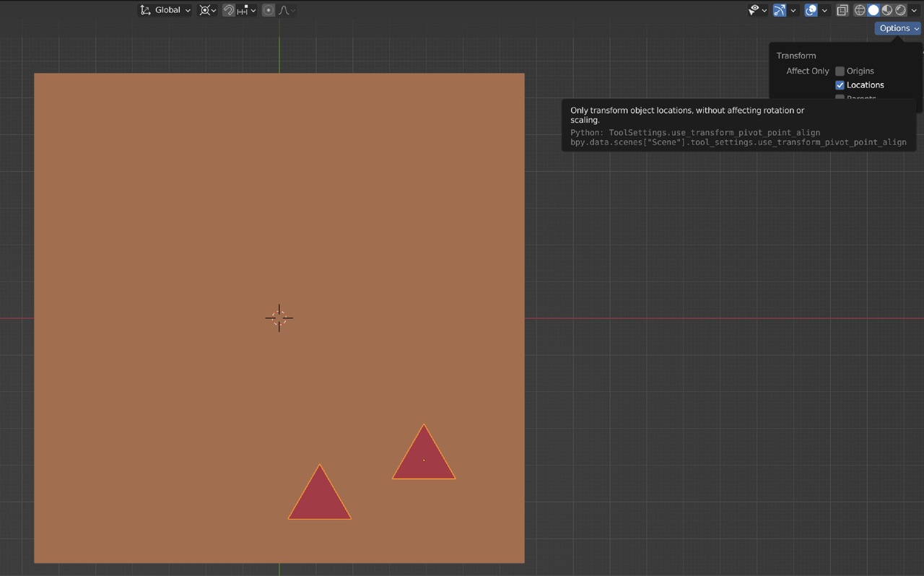This screenshot has width=924, height=576.
Task: Expand the gizmo options arrow
Action: coord(793,10)
